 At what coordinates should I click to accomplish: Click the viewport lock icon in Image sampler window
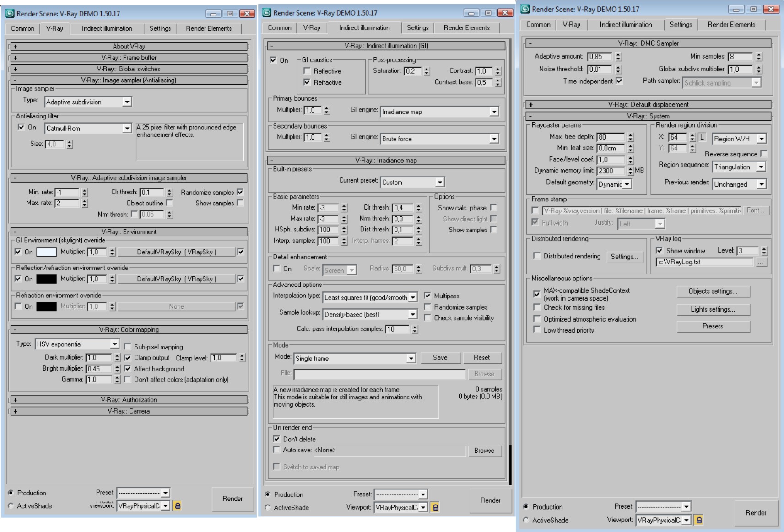point(178,505)
